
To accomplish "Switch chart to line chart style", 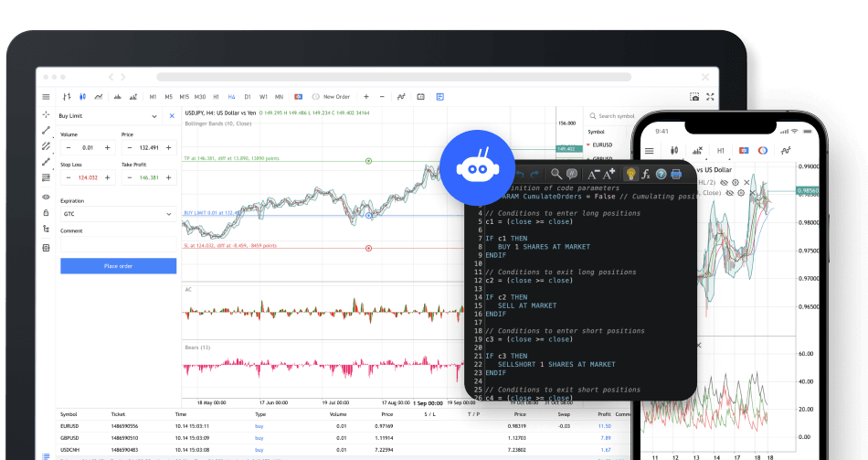I will (x=99, y=97).
